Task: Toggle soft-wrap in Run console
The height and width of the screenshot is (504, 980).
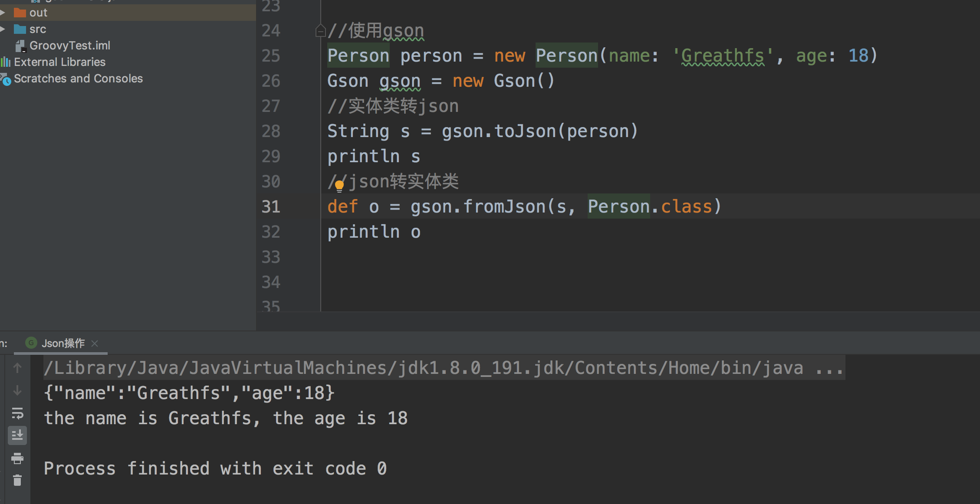Action: (x=17, y=413)
